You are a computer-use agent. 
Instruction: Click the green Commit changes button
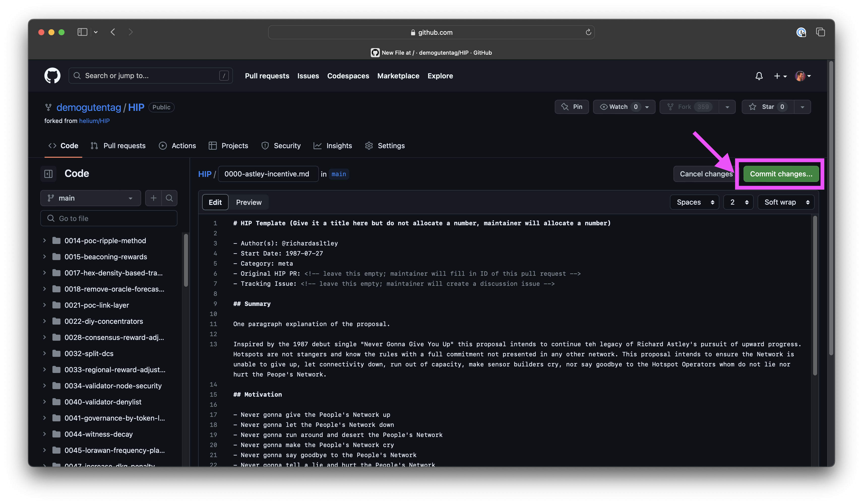click(x=781, y=174)
